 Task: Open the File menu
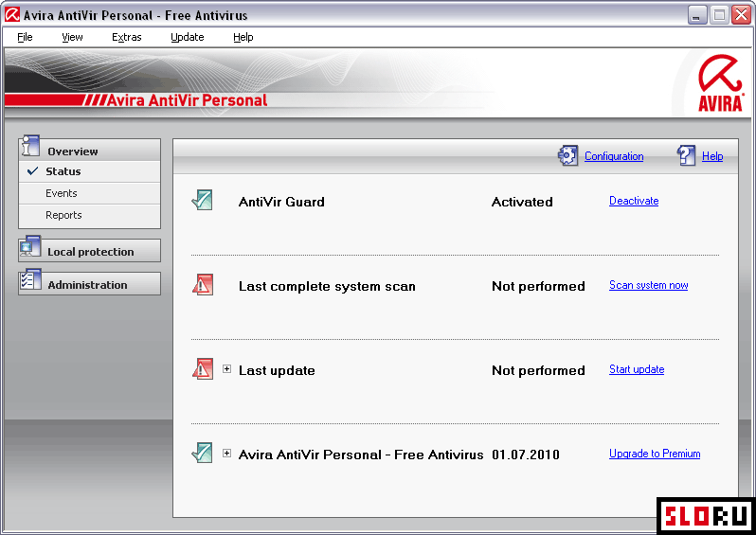click(25, 37)
